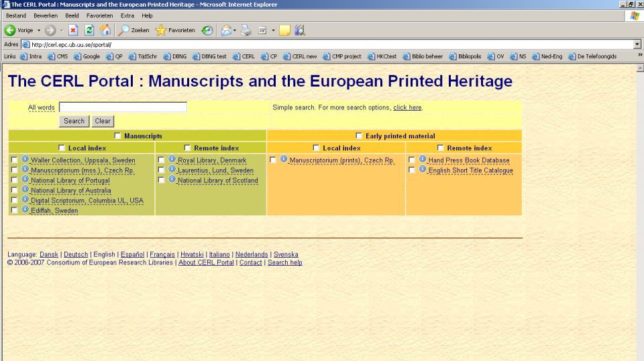Click the Search button
Image resolution: width=644 pixels, height=361 pixels.
coord(74,121)
